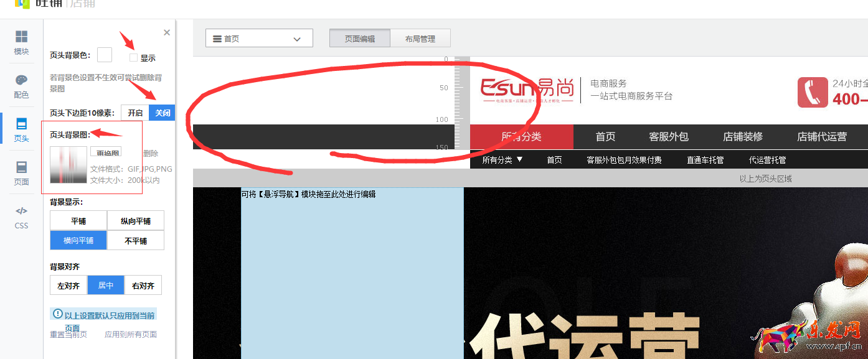Switch to the 页头 header settings icon

point(22,130)
